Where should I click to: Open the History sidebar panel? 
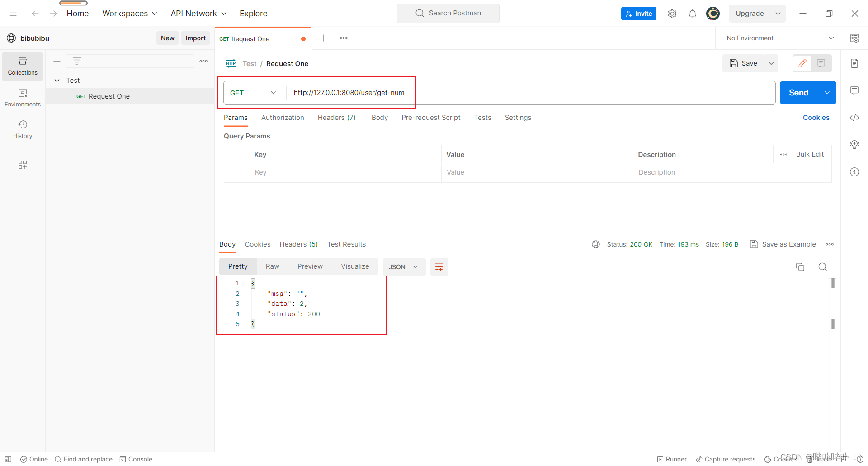click(x=23, y=130)
